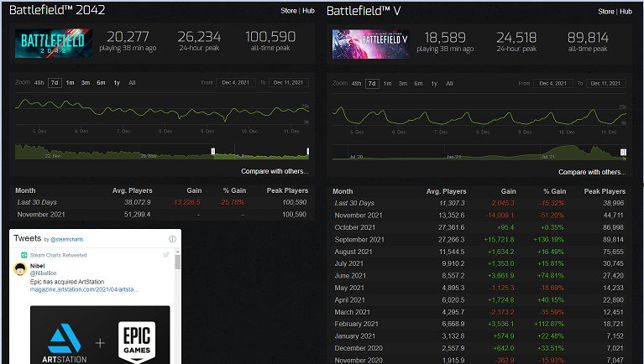Show All range on Battlefield V chart
This screenshot has width=644, height=364.
click(x=449, y=83)
